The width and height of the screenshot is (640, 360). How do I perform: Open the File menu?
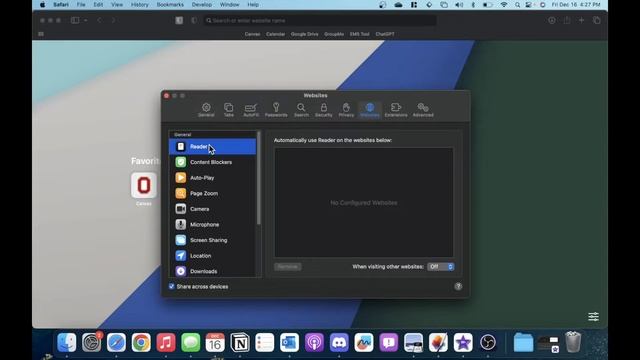coord(81,4)
